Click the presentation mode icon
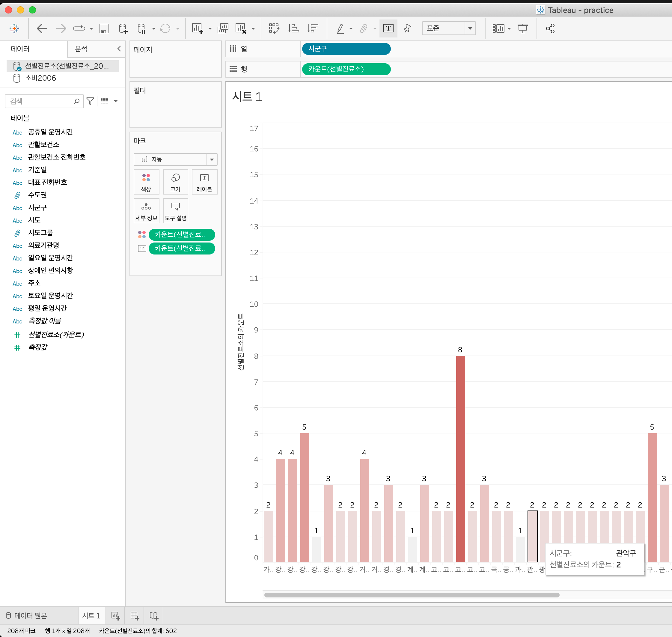Viewport: 672px width, 637px height. [x=523, y=28]
